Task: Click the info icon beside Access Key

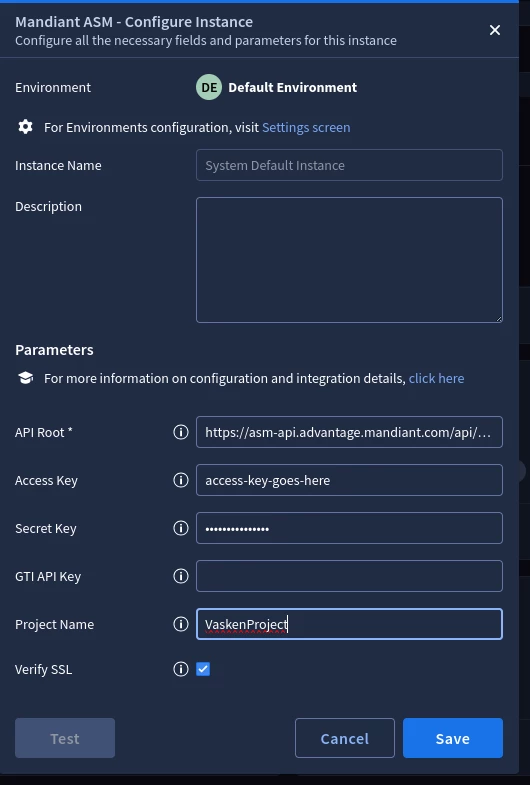Action: pyautogui.click(x=181, y=480)
